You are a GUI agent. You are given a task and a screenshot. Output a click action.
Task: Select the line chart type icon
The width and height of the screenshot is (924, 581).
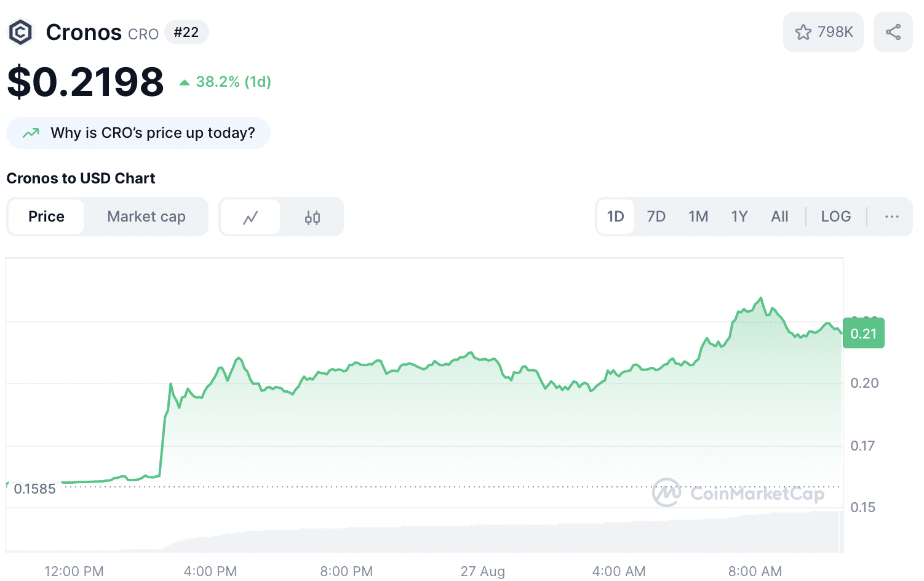[250, 217]
